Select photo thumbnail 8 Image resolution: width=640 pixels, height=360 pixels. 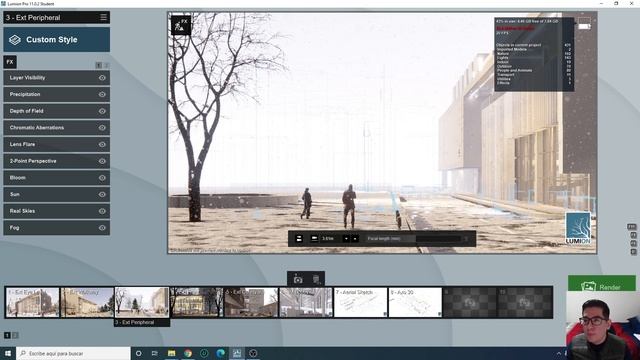(x=416, y=302)
